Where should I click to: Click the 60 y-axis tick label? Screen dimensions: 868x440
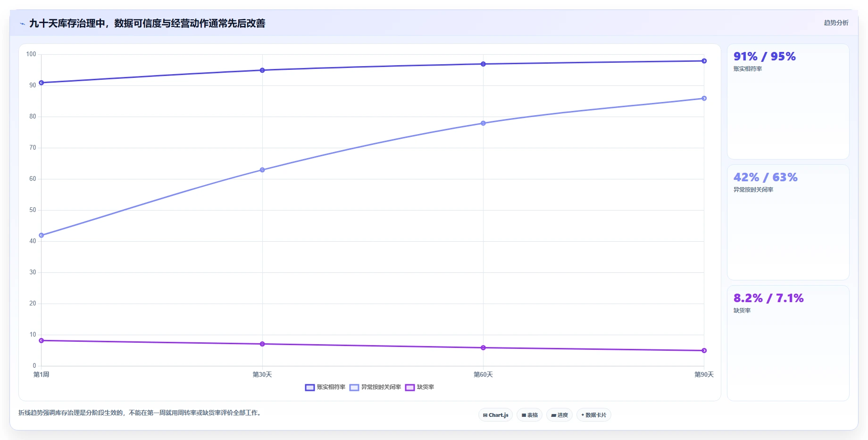point(33,179)
